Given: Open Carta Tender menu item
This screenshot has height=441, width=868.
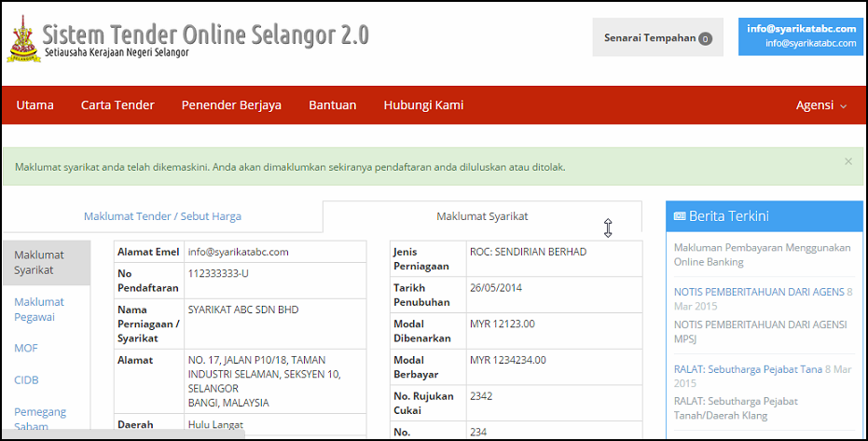Looking at the screenshot, I should 117,105.
